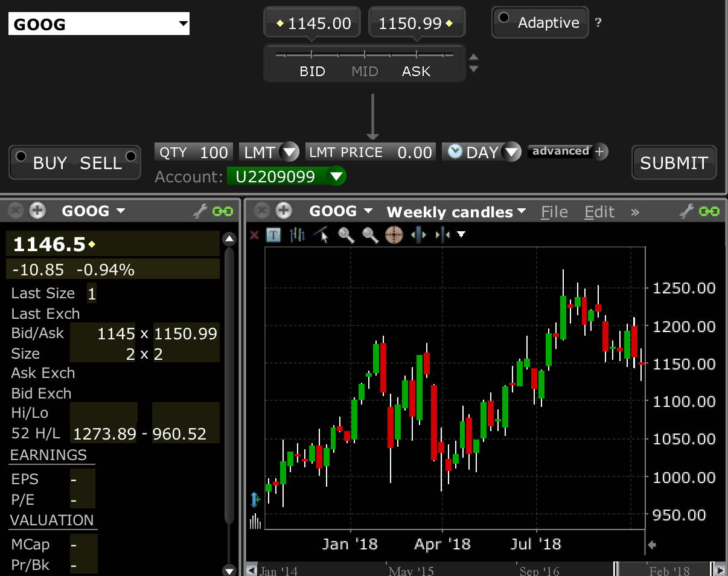Zoom in on the chart with the magnifier
This screenshot has width=728, height=576.
347,235
